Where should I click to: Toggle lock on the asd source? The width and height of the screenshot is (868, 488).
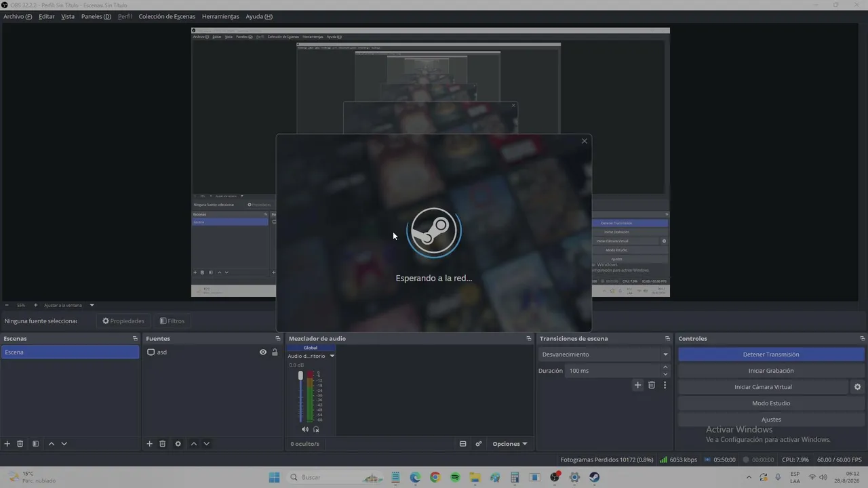pos(275,352)
